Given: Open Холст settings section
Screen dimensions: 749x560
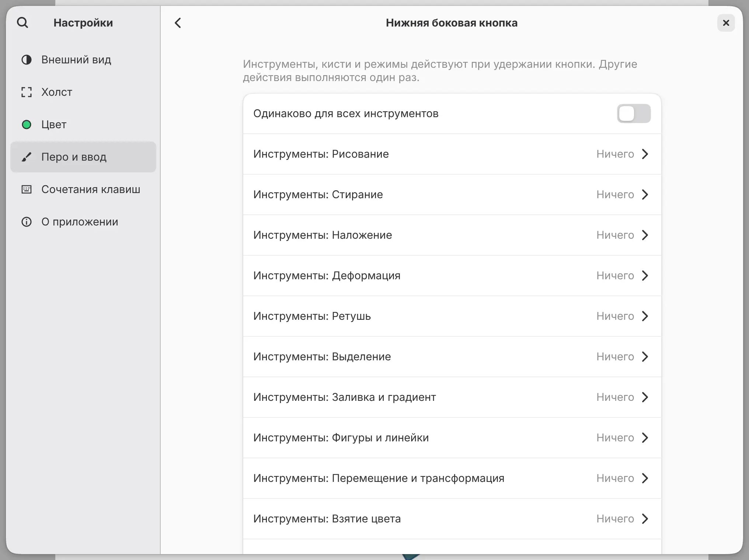Looking at the screenshot, I should pos(83,92).
